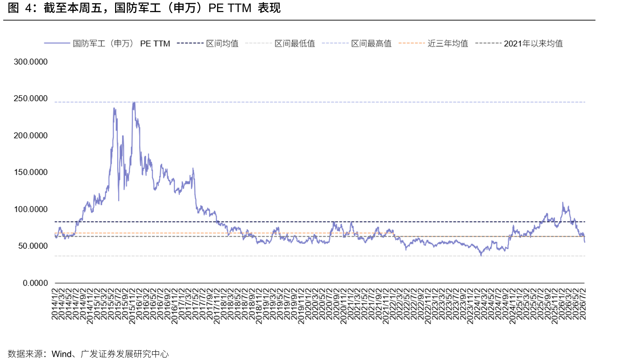Screen dimensions: 632x364
Task: Click legend label 2021年以来均值
Action: (533, 43)
